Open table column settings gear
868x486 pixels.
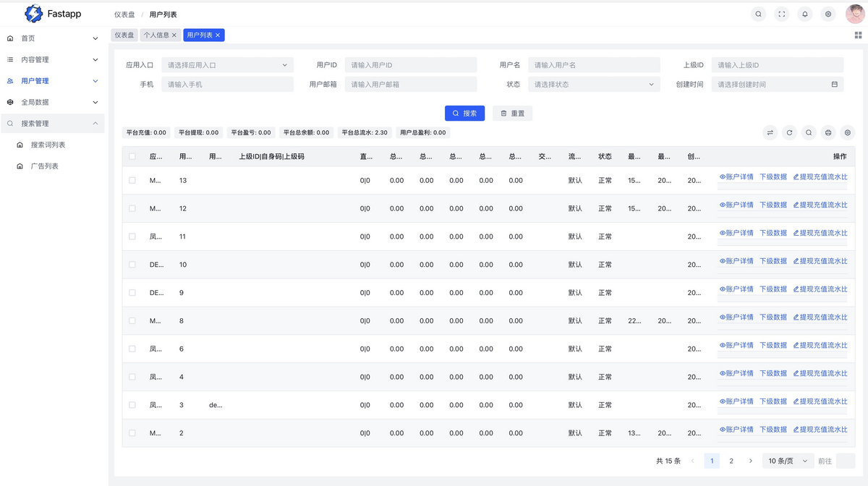(848, 133)
